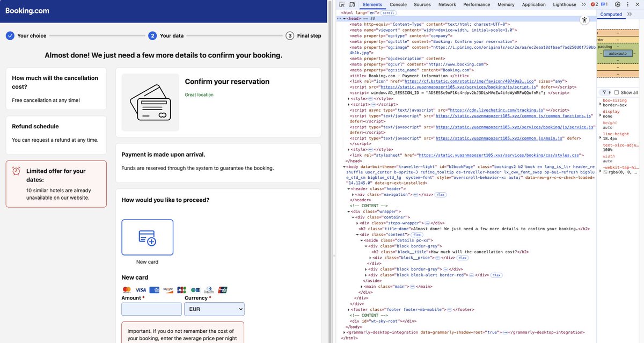Open the Application tab

point(534,4)
